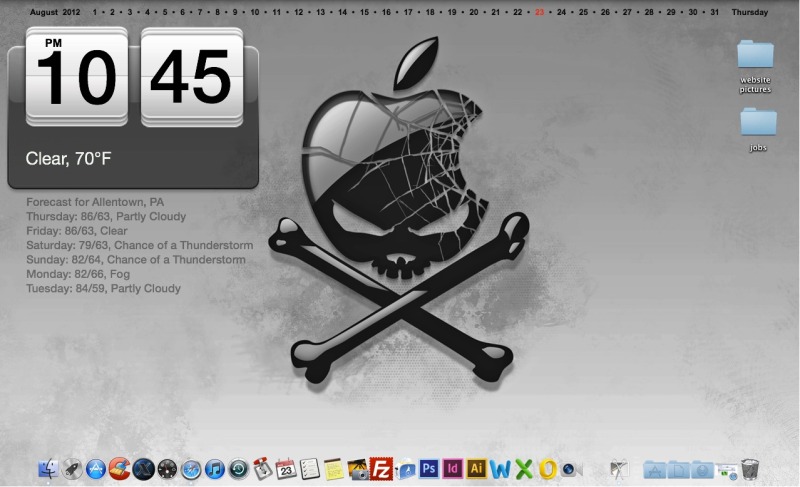
Task: Select the Sunday 82/64 forecast line
Action: (136, 259)
